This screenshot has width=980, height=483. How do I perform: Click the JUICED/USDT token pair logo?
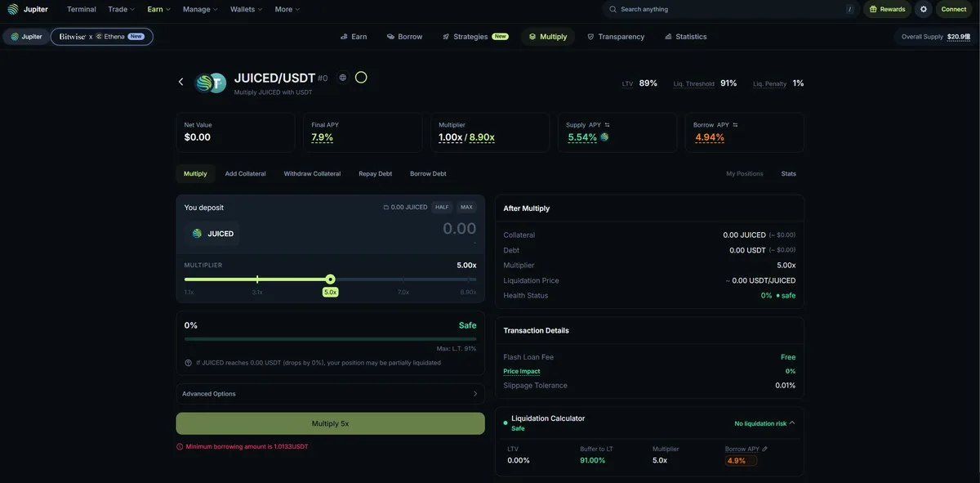click(210, 83)
